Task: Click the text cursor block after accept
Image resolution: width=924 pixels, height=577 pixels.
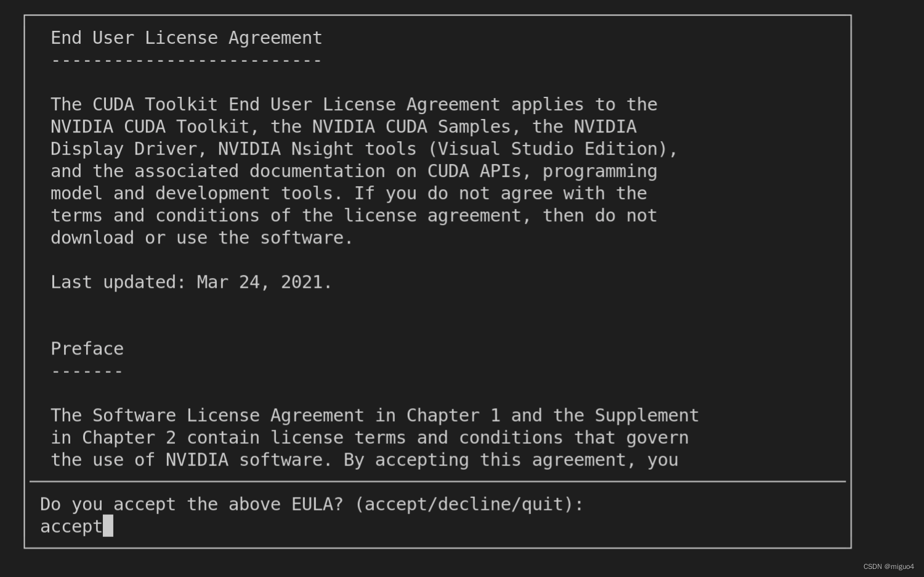Action: [x=108, y=526]
